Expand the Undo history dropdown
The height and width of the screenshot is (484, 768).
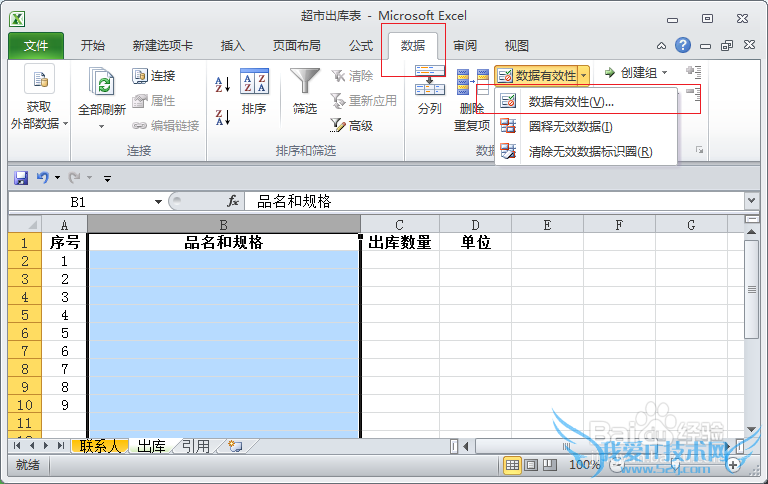coord(57,178)
